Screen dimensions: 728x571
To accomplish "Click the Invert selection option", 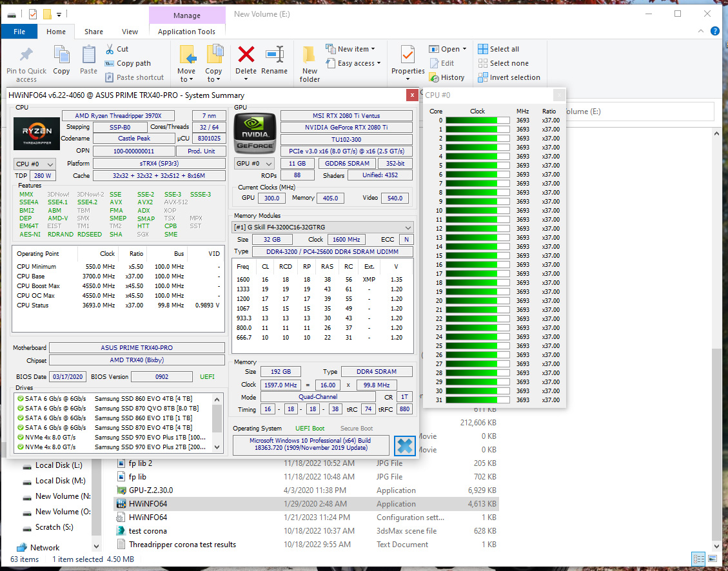I will coord(509,77).
